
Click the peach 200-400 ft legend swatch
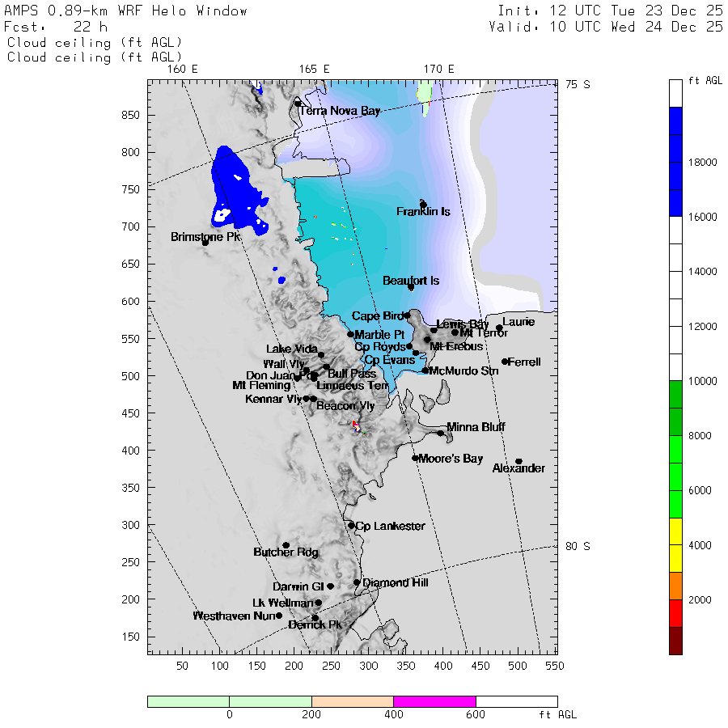pyautogui.click(x=353, y=701)
